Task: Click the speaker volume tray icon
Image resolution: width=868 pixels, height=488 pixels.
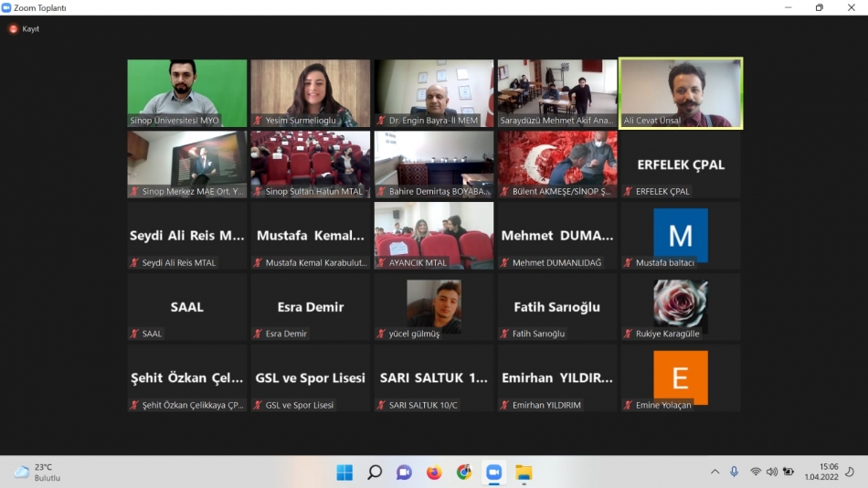Action: pyautogui.click(x=772, y=472)
